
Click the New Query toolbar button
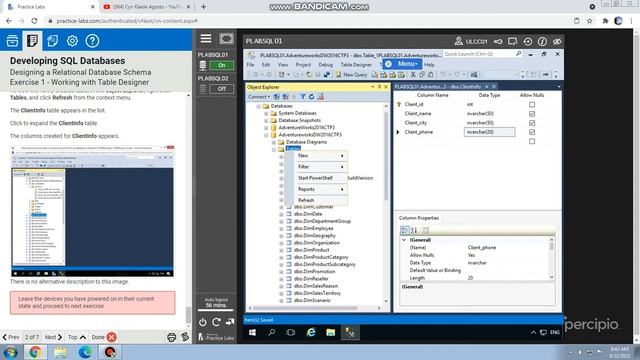[x=351, y=75]
